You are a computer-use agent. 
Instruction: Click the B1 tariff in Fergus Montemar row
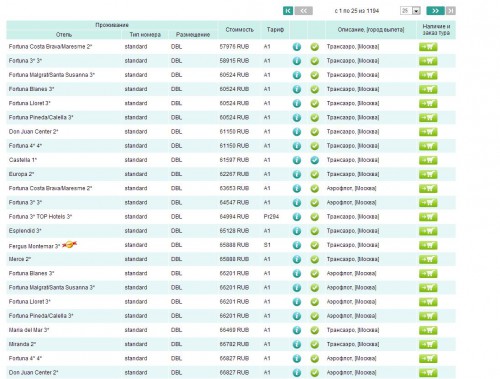tap(267, 245)
